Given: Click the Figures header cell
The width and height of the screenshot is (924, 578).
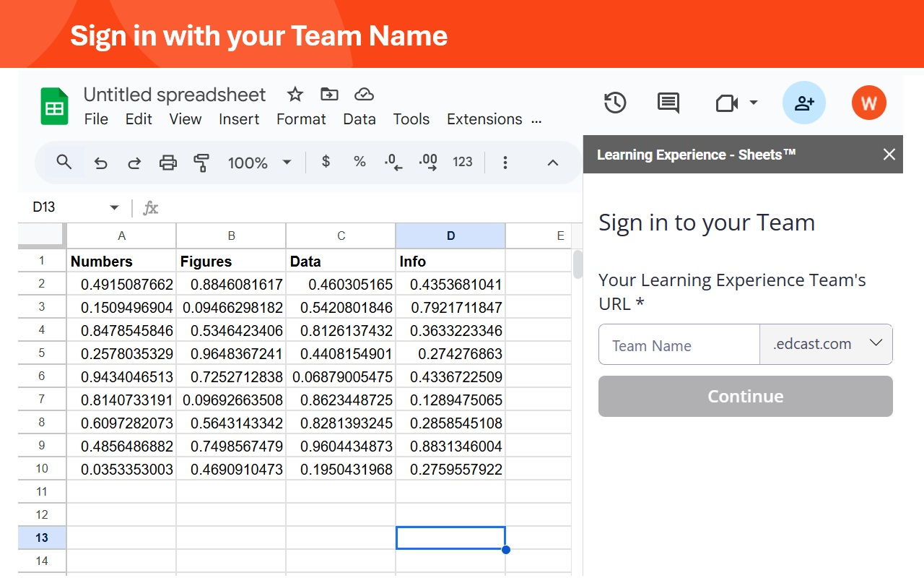Looking at the screenshot, I should pyautogui.click(x=231, y=261).
